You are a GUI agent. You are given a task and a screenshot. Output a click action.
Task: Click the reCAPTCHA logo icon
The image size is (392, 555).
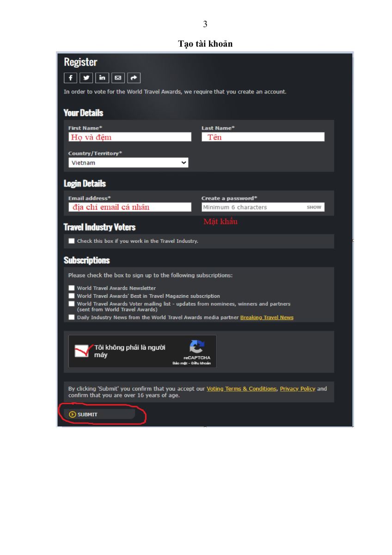197,347
